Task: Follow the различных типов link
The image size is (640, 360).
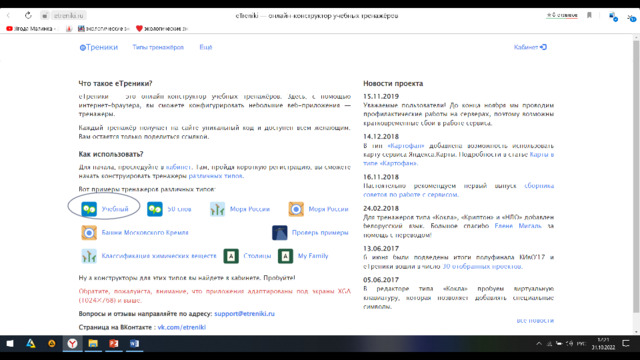Action: point(216,176)
